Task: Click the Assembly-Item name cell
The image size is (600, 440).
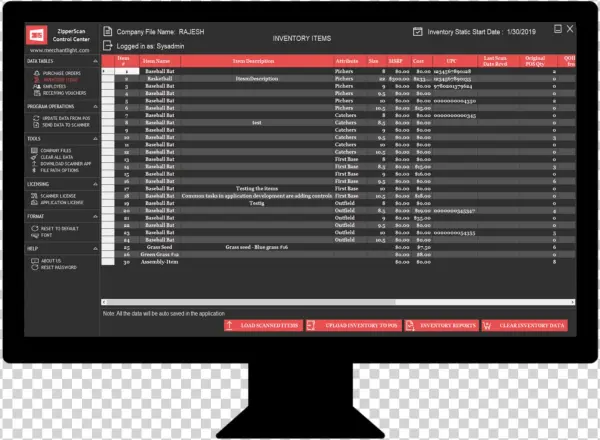Action: (x=160, y=262)
